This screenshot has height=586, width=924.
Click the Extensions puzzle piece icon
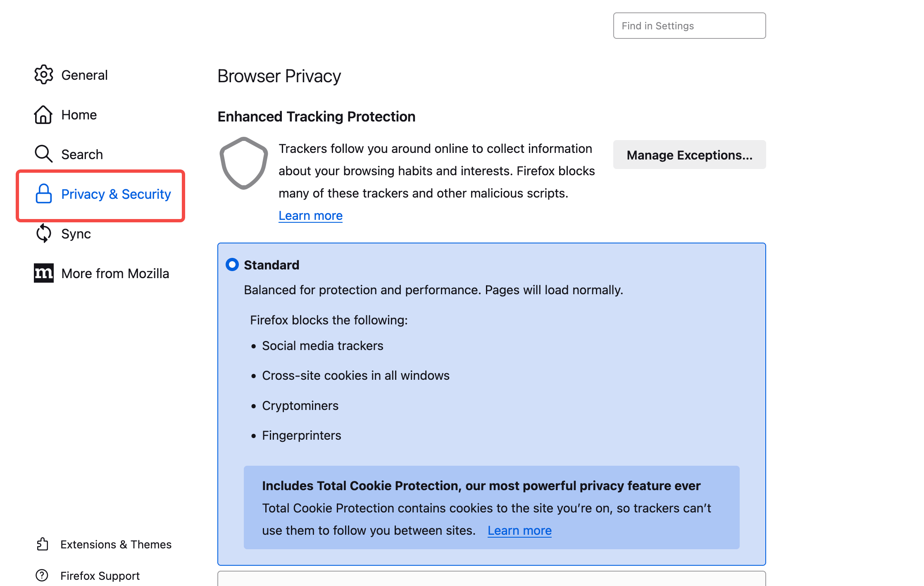click(42, 544)
